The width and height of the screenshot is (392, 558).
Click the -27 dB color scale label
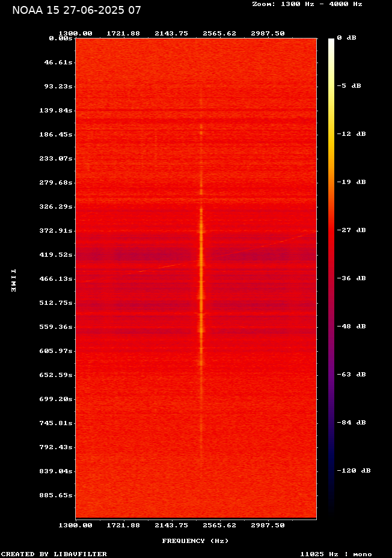[x=352, y=230]
